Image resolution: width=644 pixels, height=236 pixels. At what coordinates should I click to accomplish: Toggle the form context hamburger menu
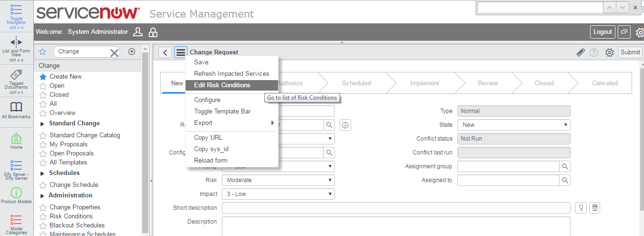[180, 52]
